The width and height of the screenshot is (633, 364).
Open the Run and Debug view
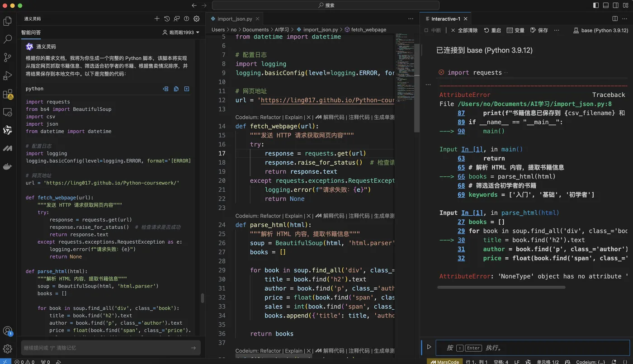tap(7, 76)
